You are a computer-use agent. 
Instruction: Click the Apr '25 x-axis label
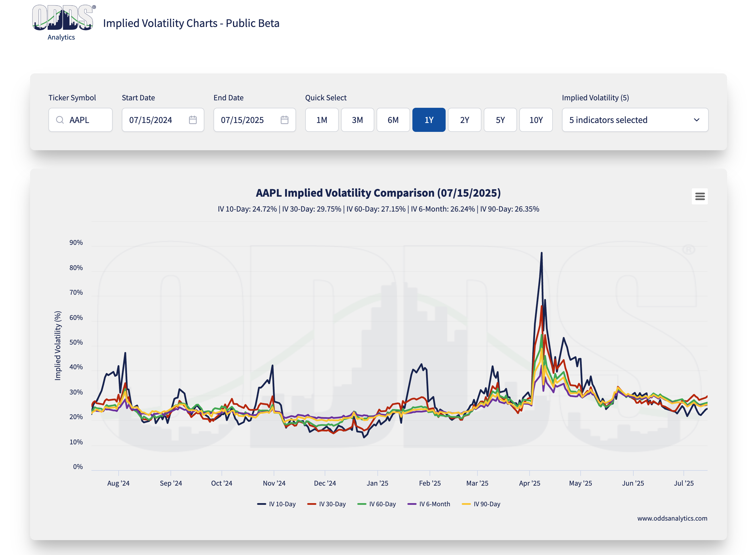click(529, 483)
